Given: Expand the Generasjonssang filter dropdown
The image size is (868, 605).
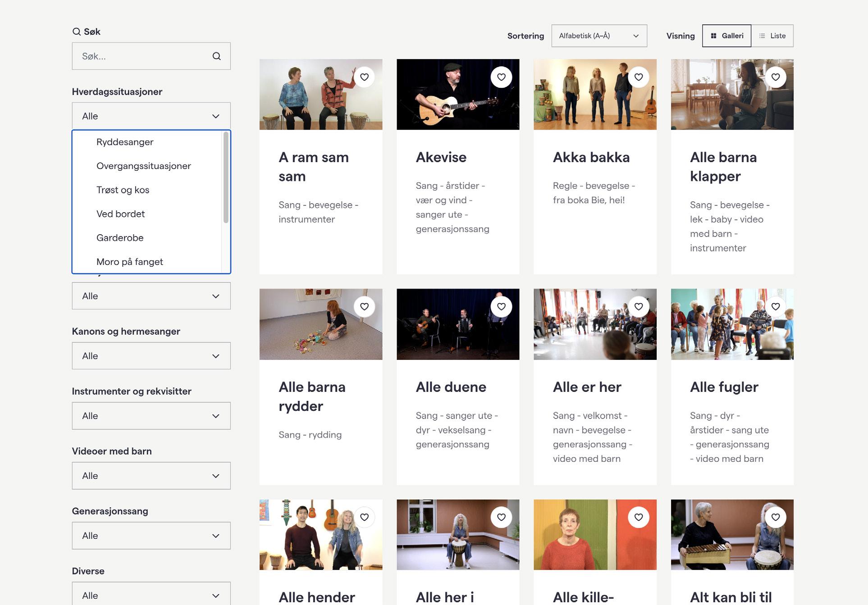Looking at the screenshot, I should [x=151, y=536].
